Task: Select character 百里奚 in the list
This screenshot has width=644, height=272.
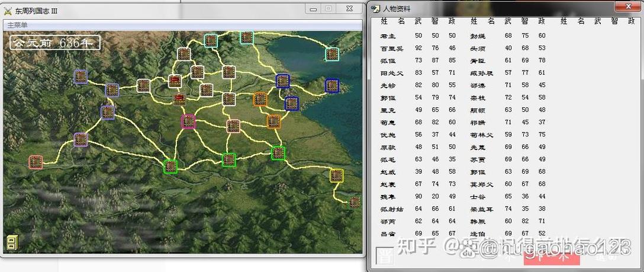Action: click(392, 49)
